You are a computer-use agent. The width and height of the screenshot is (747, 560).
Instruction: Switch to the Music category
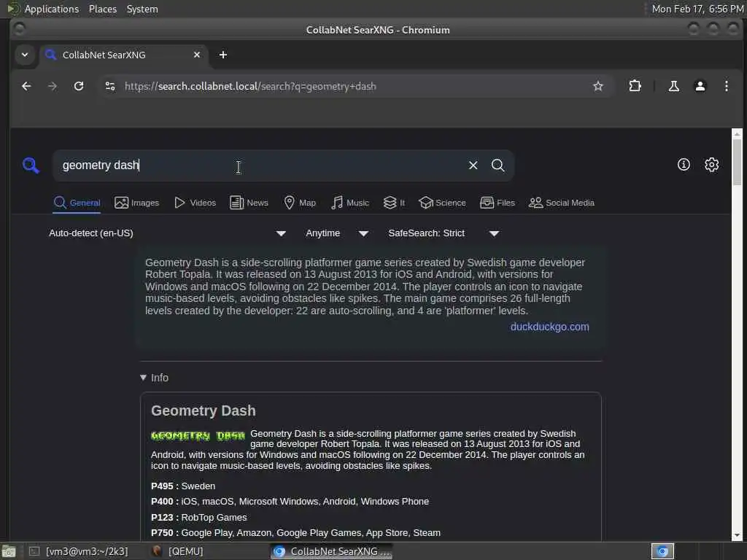349,203
